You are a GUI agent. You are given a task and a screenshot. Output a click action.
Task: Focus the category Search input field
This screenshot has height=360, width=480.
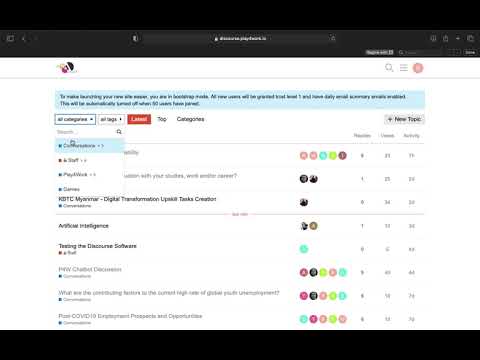[85, 132]
